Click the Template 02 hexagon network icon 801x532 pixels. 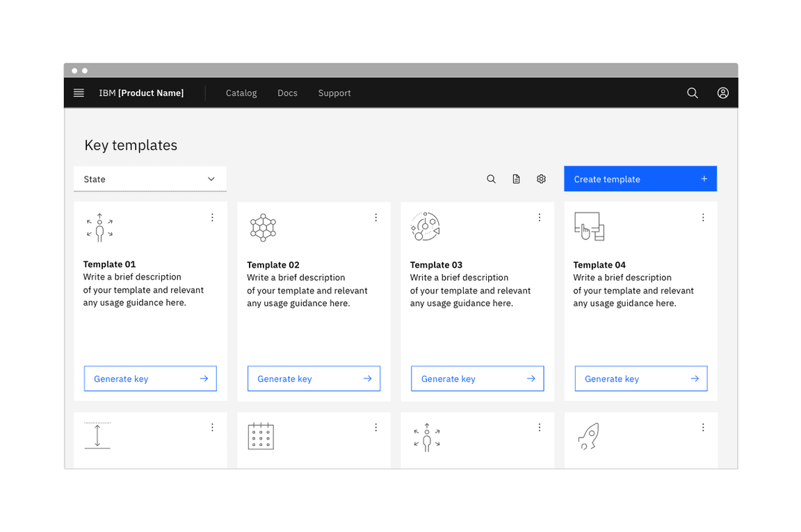(x=263, y=227)
